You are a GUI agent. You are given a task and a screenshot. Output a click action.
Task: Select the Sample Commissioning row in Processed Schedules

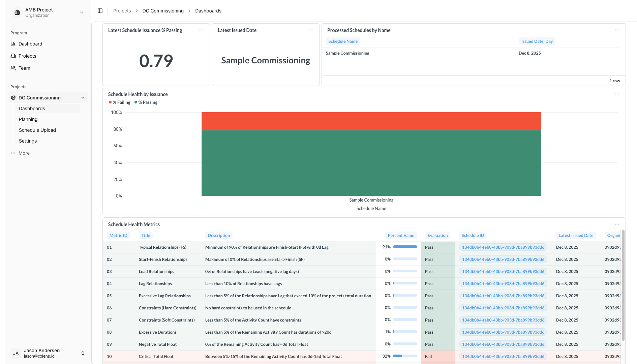pos(347,53)
